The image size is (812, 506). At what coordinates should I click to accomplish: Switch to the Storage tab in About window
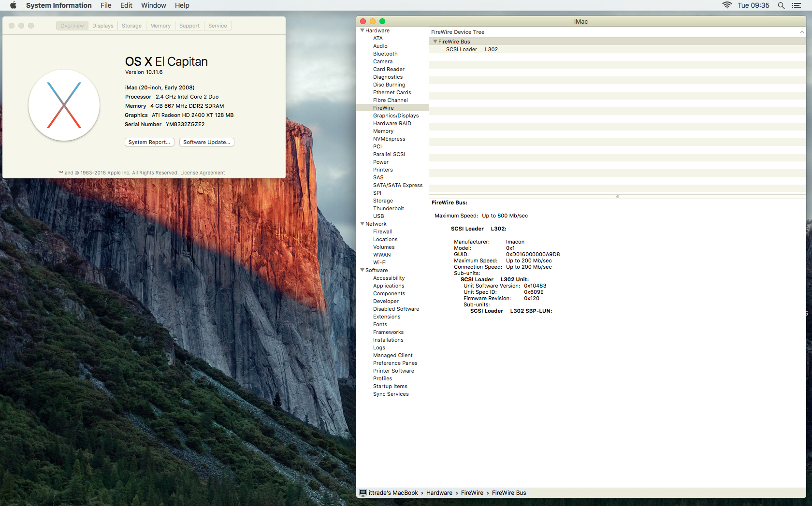(x=131, y=26)
